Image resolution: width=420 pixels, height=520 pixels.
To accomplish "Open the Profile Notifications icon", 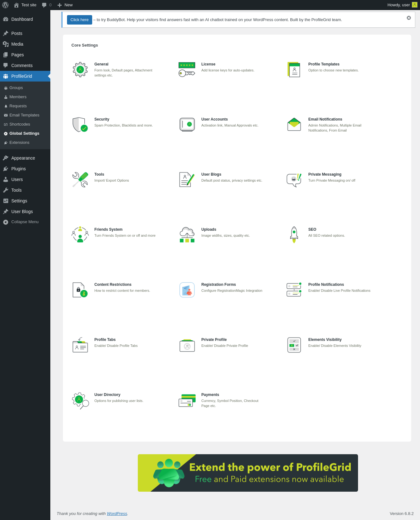I will [x=294, y=290].
